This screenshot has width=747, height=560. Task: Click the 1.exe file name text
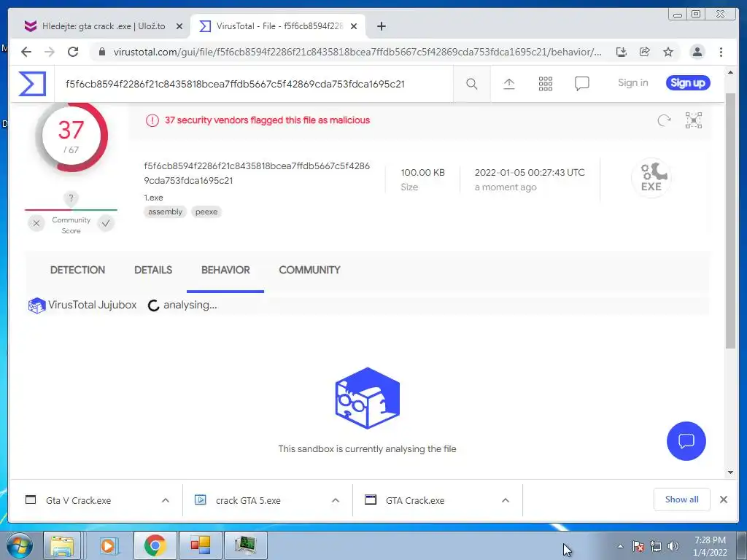pos(153,198)
